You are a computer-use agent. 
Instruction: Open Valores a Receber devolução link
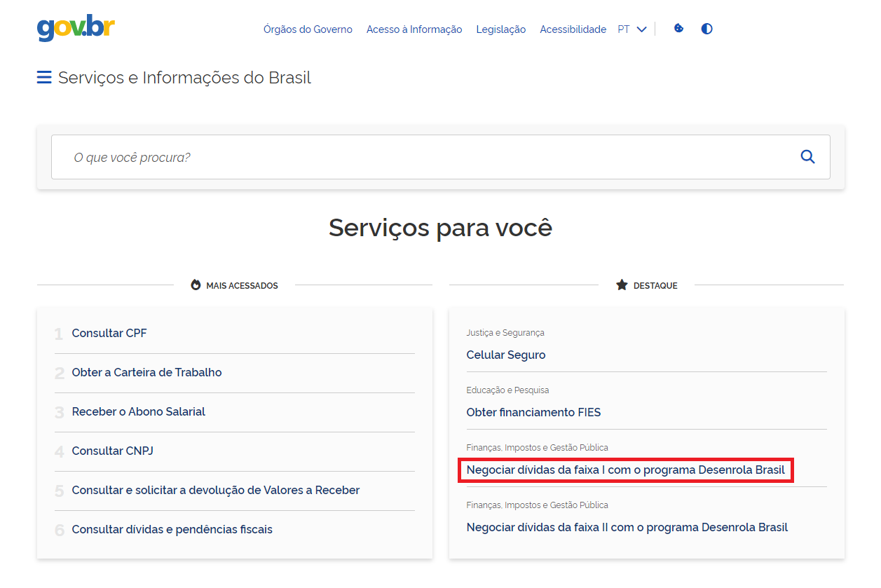[215, 491]
